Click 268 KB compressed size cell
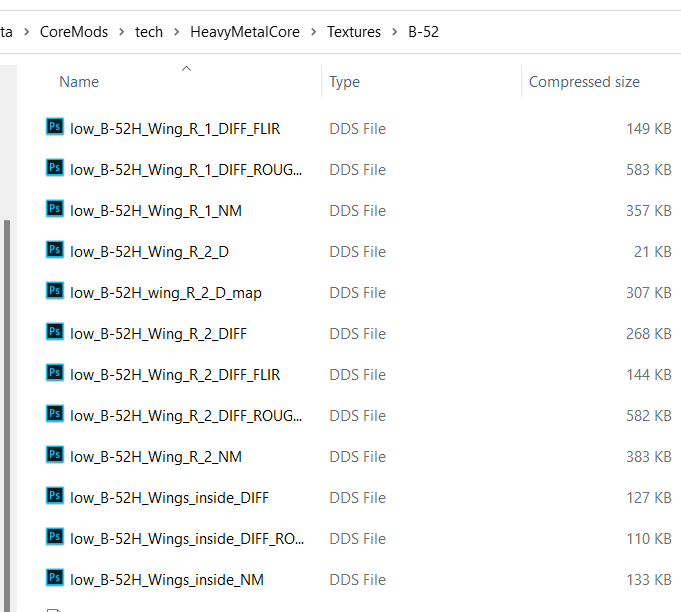Viewport: 681px width, 612px height. coord(649,334)
